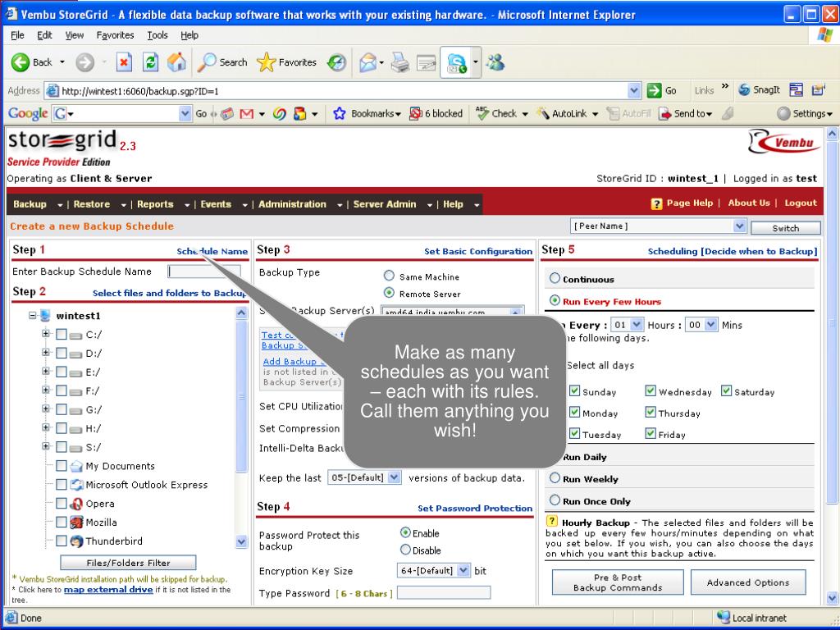The height and width of the screenshot is (630, 840).
Task: Expand the S:/ drive tree node
Action: [x=46, y=446]
